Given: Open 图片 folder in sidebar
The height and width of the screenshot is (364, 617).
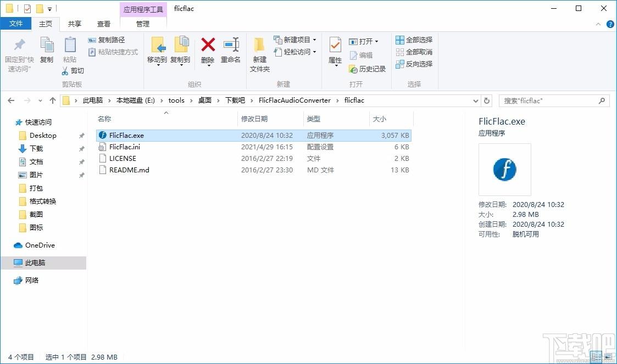Looking at the screenshot, I should (x=36, y=175).
